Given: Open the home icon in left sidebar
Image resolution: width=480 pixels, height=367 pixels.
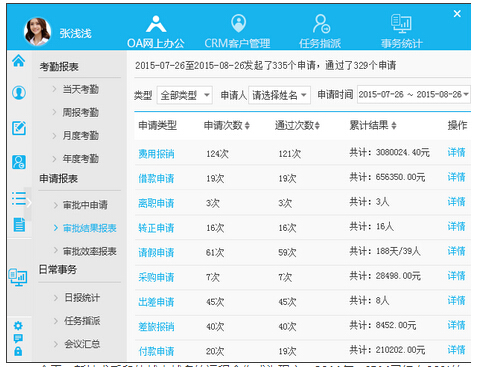Looking at the screenshot, I should (x=19, y=61).
